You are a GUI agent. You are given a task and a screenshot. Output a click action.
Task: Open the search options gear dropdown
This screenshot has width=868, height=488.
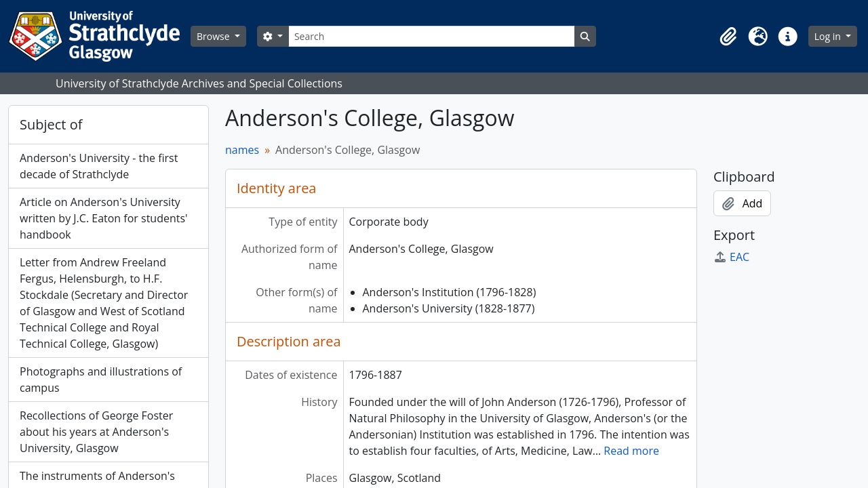click(x=273, y=37)
